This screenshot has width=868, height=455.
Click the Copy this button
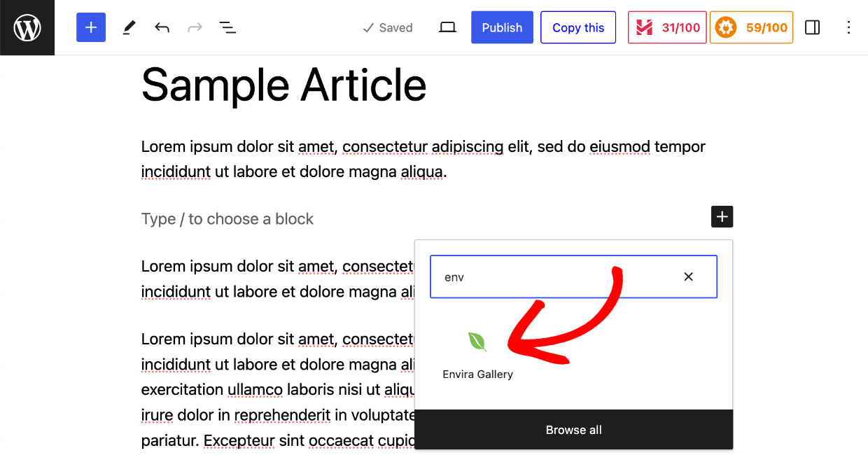(578, 27)
